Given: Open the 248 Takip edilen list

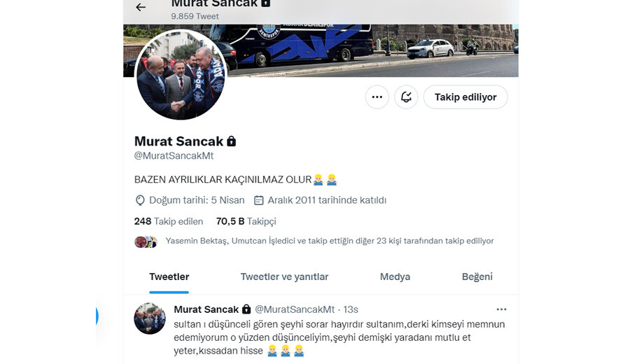Looking at the screenshot, I should pos(168,221).
